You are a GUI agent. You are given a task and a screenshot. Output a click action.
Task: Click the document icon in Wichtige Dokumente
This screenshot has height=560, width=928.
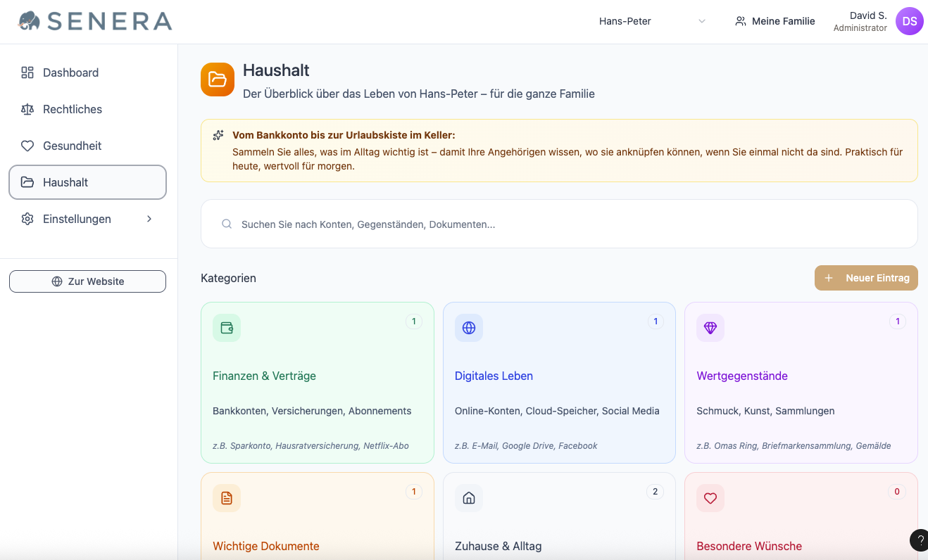pos(227,498)
